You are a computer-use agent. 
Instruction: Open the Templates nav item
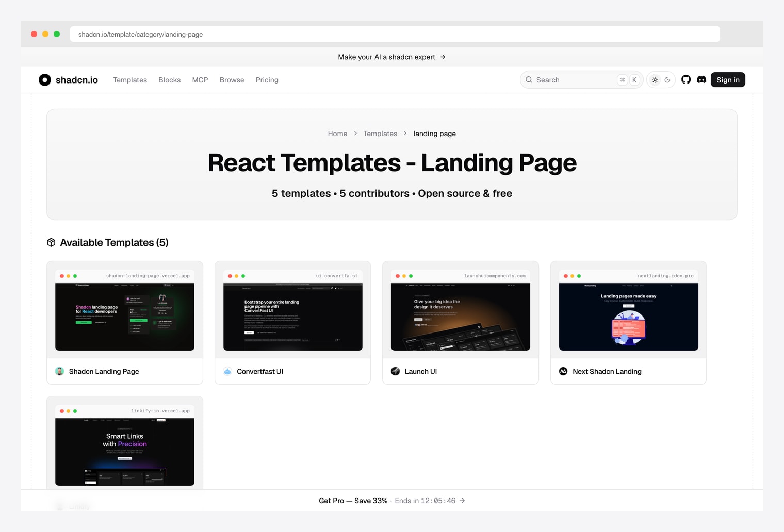click(x=130, y=80)
